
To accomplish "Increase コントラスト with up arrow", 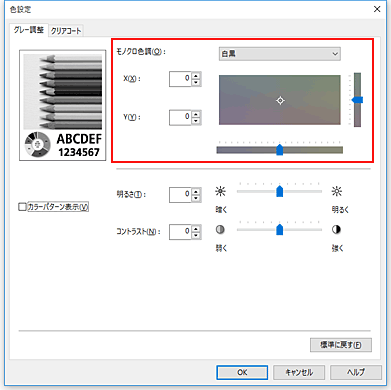I will tap(196, 229).
